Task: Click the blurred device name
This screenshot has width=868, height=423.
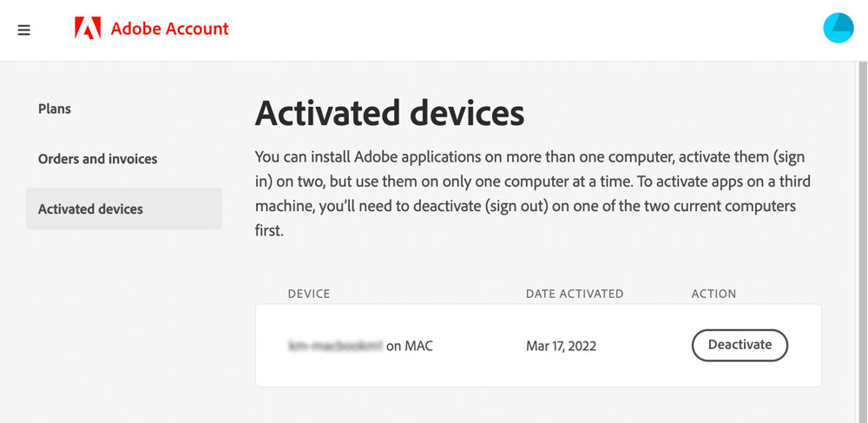Action: click(x=335, y=347)
